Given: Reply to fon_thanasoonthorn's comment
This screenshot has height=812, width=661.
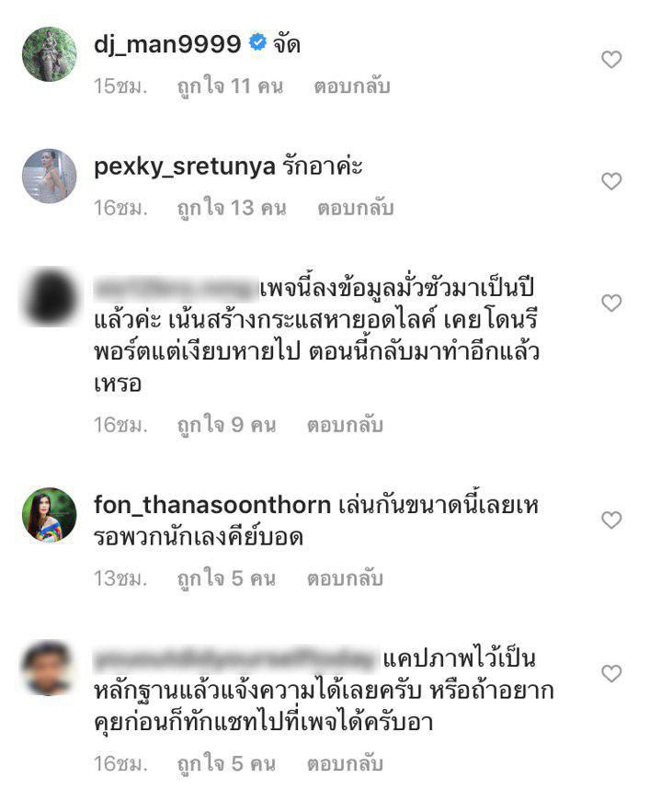Looking at the screenshot, I should tap(345, 578).
